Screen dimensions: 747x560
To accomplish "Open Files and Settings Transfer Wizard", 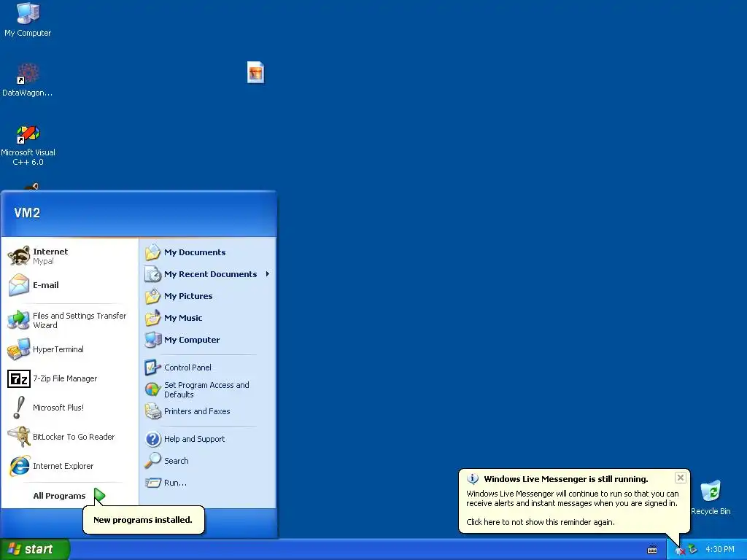I will coord(69,321).
